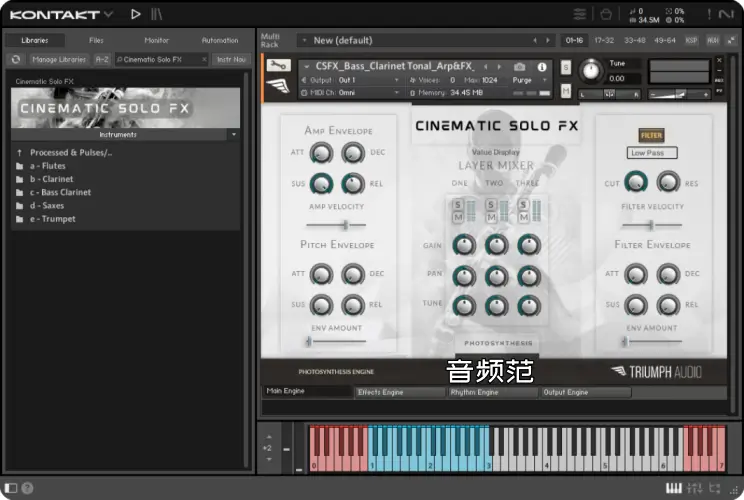The height and width of the screenshot is (500, 744).
Task: Show instrument info icon
Action: coord(541,67)
